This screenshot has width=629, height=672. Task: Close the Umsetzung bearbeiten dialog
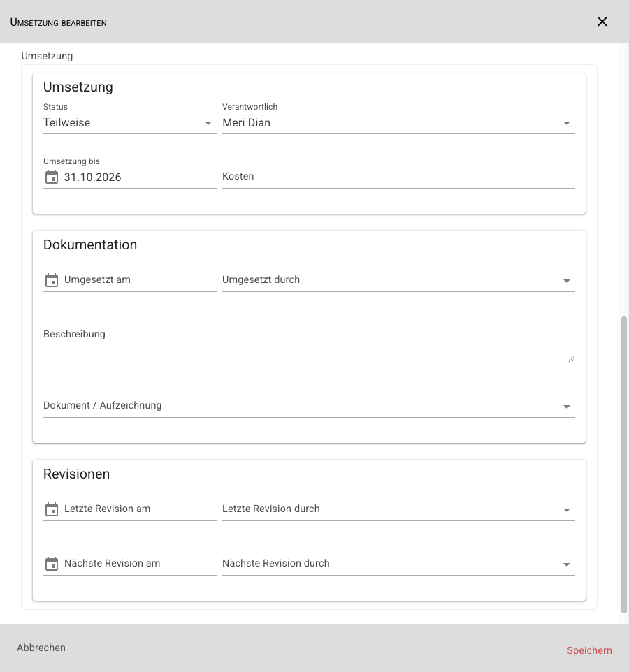[602, 22]
